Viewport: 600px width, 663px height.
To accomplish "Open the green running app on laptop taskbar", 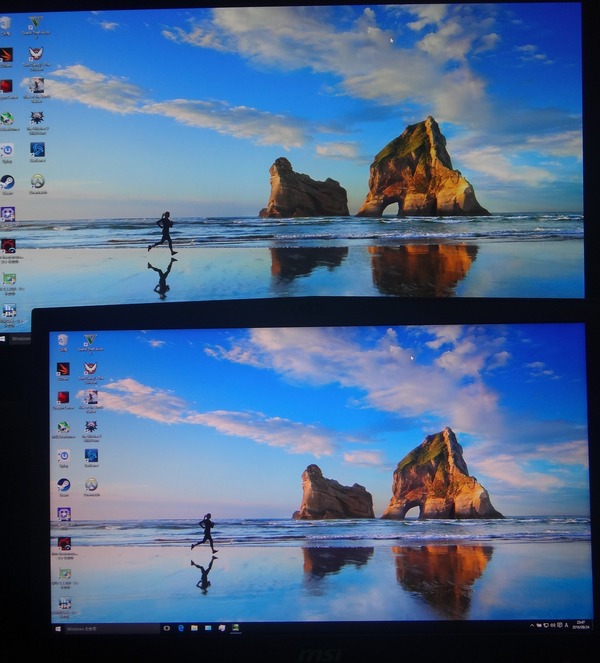I will [236, 628].
